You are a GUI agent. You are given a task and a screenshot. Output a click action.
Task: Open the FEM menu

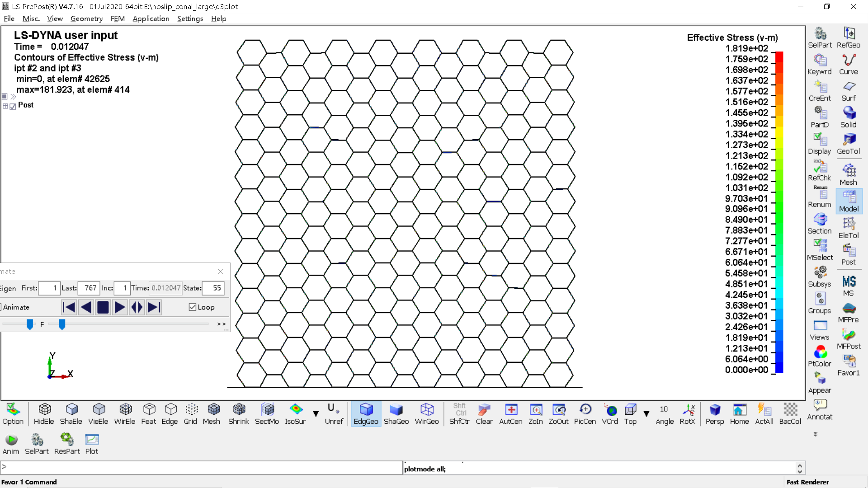point(118,19)
